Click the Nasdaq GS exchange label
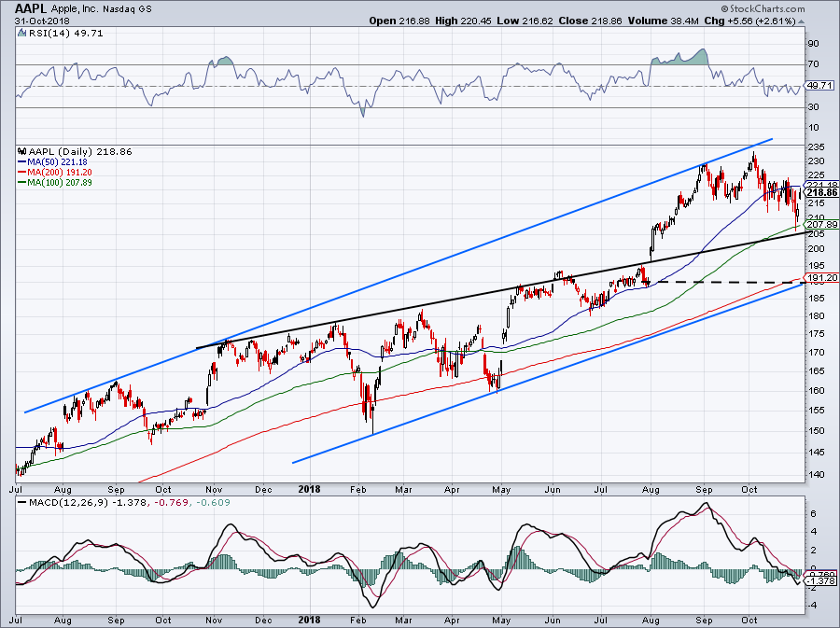 (129, 9)
